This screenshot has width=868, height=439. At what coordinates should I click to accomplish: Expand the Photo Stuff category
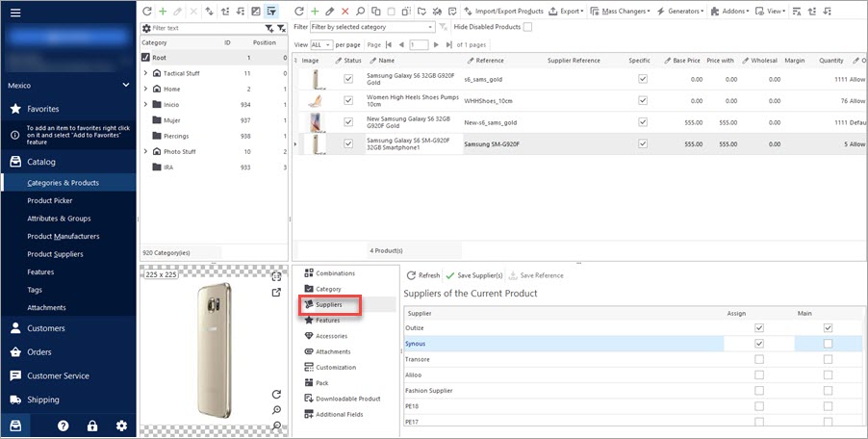click(145, 151)
